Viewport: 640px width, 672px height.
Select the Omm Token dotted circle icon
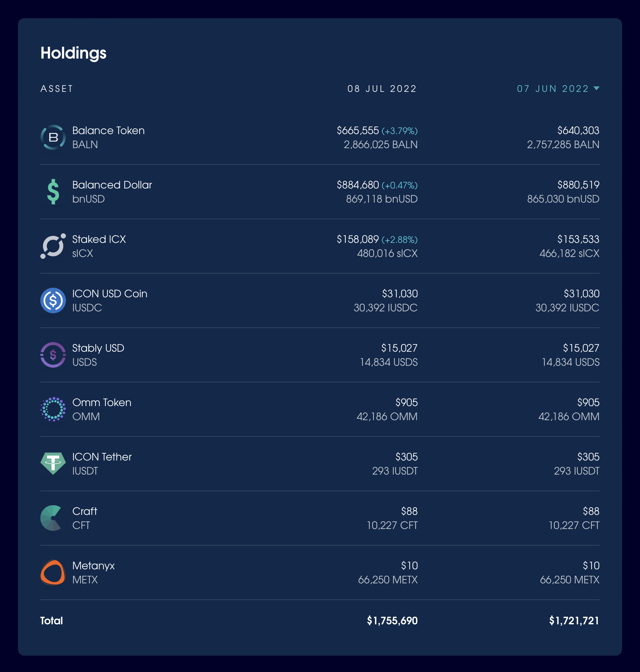(x=53, y=409)
